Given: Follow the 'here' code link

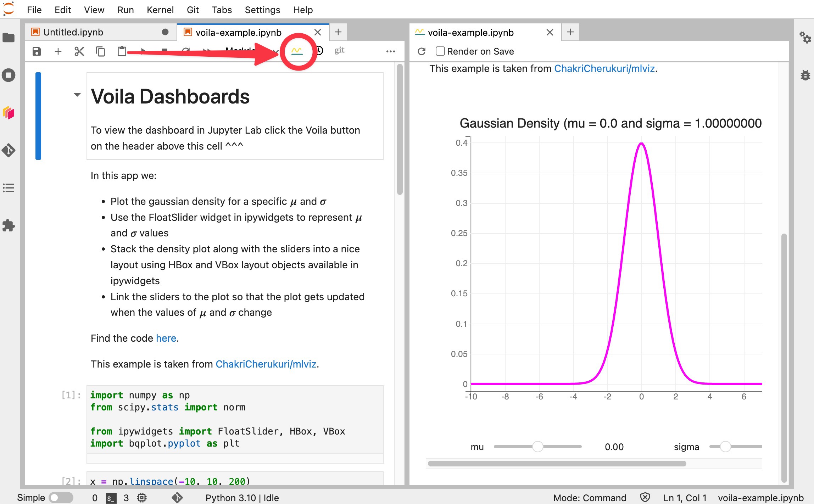Looking at the screenshot, I should coord(166,338).
